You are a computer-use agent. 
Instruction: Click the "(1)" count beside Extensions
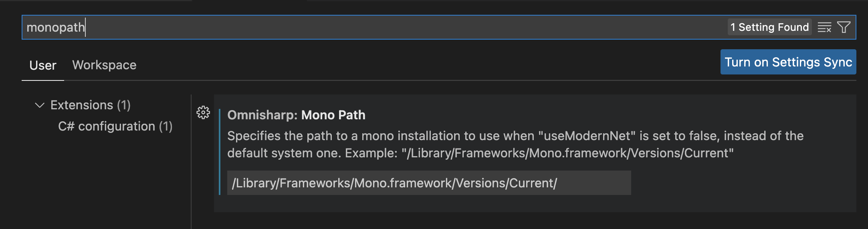tap(124, 105)
